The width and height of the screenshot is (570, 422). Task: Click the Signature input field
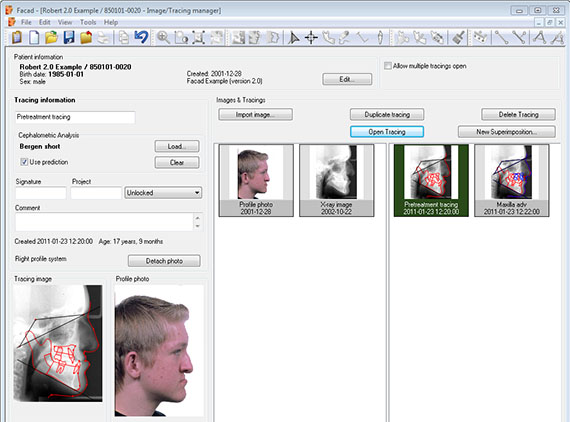[41, 193]
